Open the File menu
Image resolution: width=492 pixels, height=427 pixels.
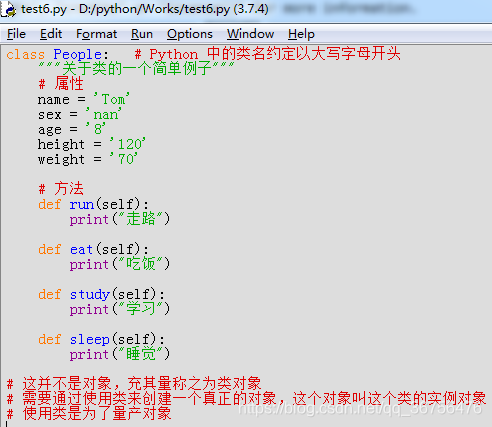click(16, 34)
